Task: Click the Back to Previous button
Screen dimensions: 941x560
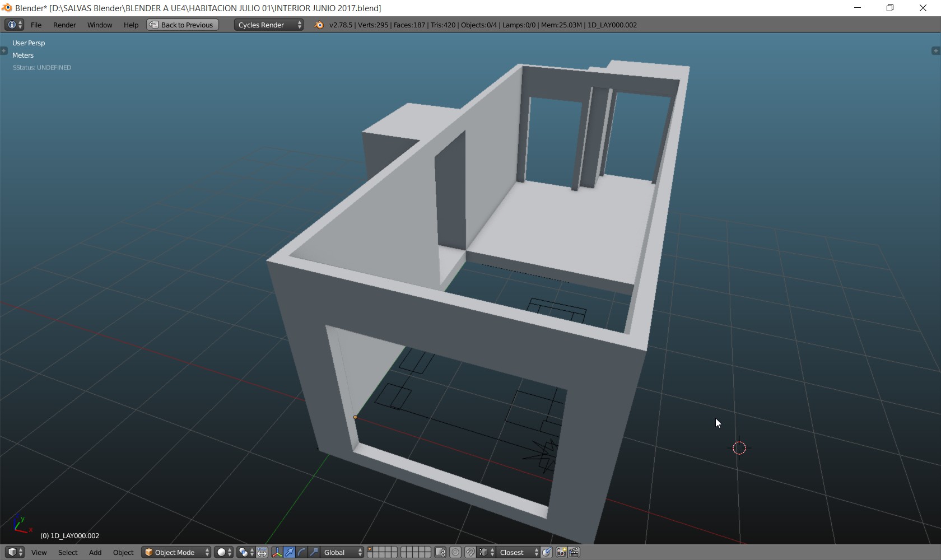Action: pos(182,25)
